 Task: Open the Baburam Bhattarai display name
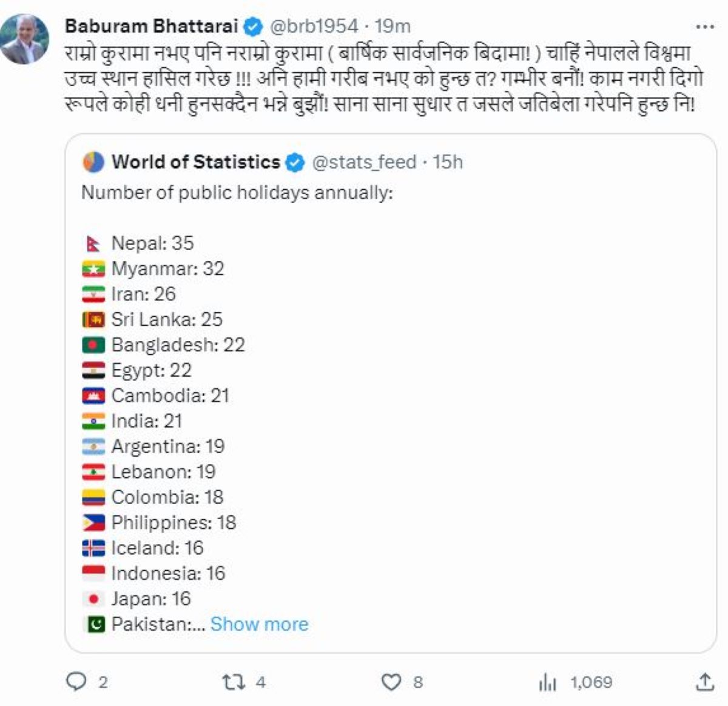tap(152, 27)
